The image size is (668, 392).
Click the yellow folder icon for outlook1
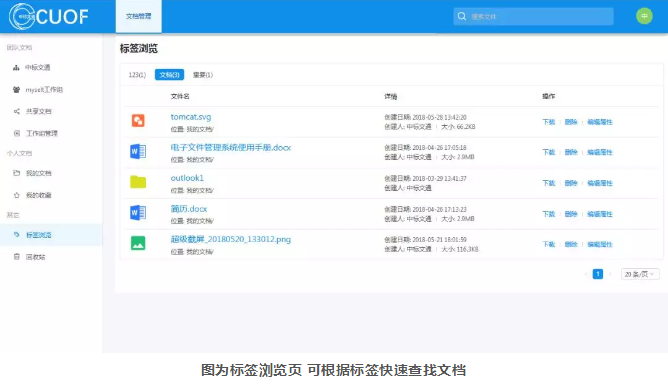[x=138, y=182]
